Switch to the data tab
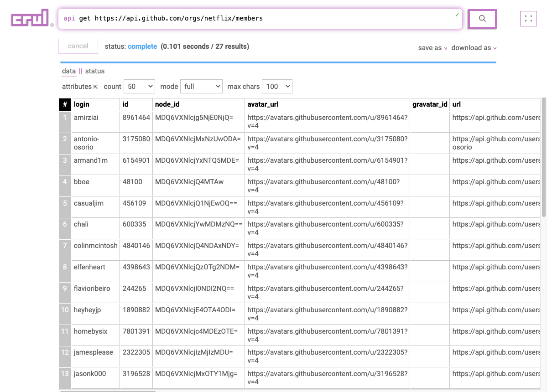 coord(69,71)
